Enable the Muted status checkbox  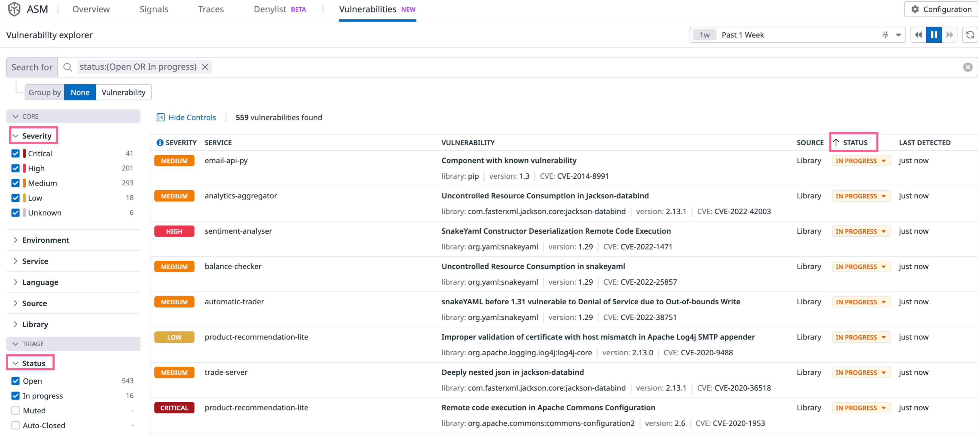[x=16, y=411]
